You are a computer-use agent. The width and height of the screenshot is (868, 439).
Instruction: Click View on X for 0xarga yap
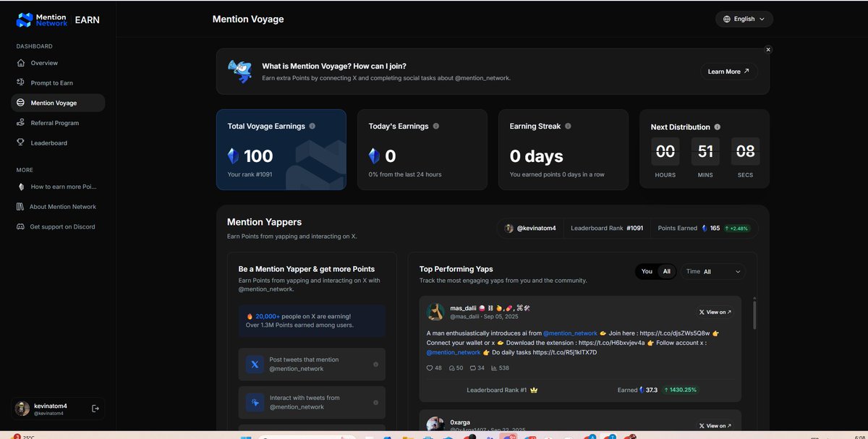[x=715, y=425]
